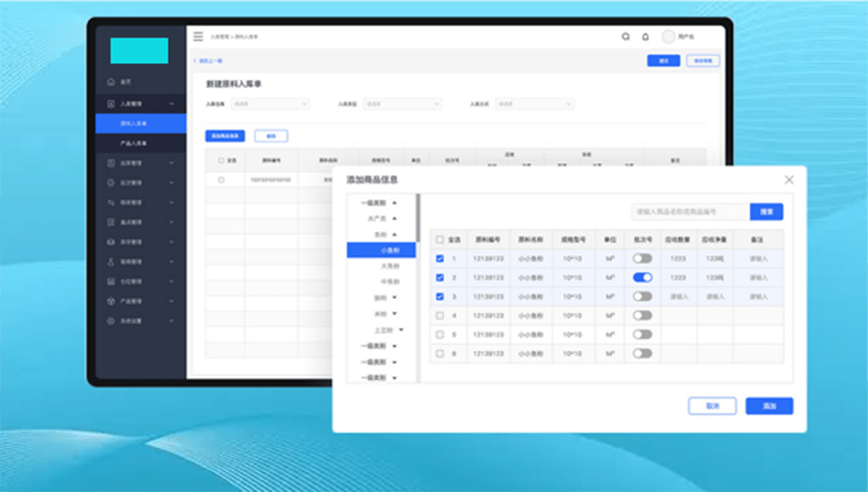Turn on the 批次号 toggle in row 5
The image size is (868, 492).
click(x=642, y=335)
